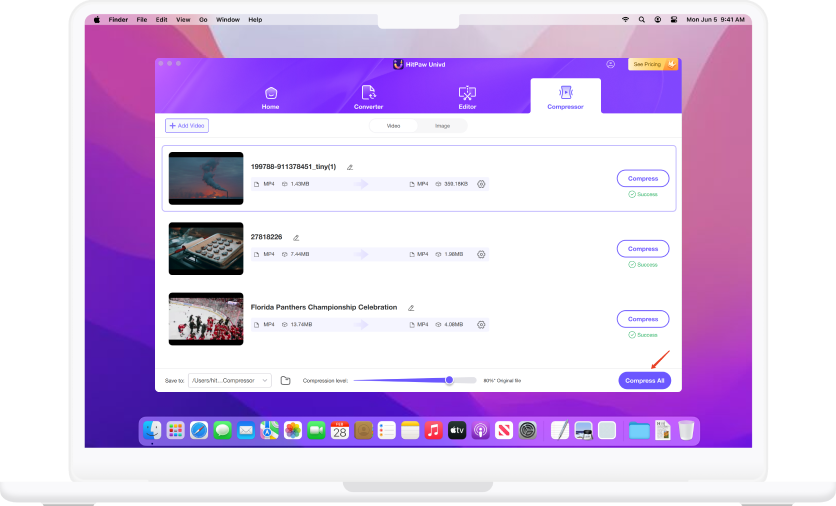The image size is (836, 506).
Task: Open FaceTime from the dock
Action: pos(316,430)
